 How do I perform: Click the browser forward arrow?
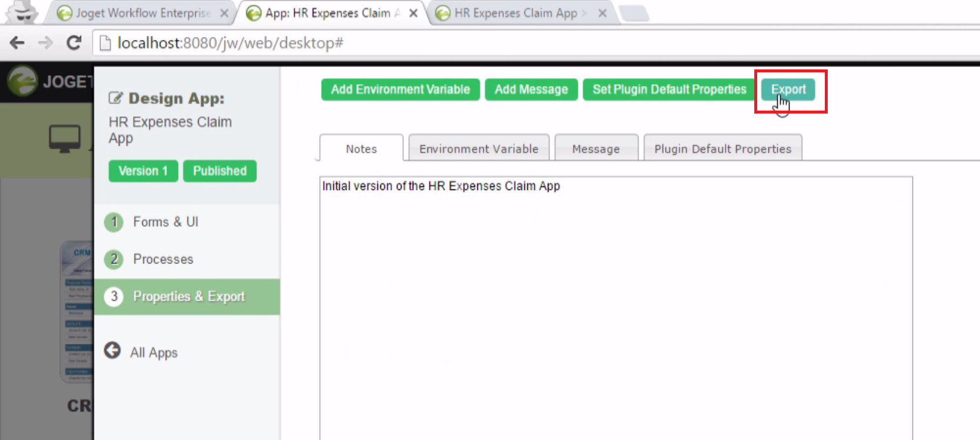point(45,42)
